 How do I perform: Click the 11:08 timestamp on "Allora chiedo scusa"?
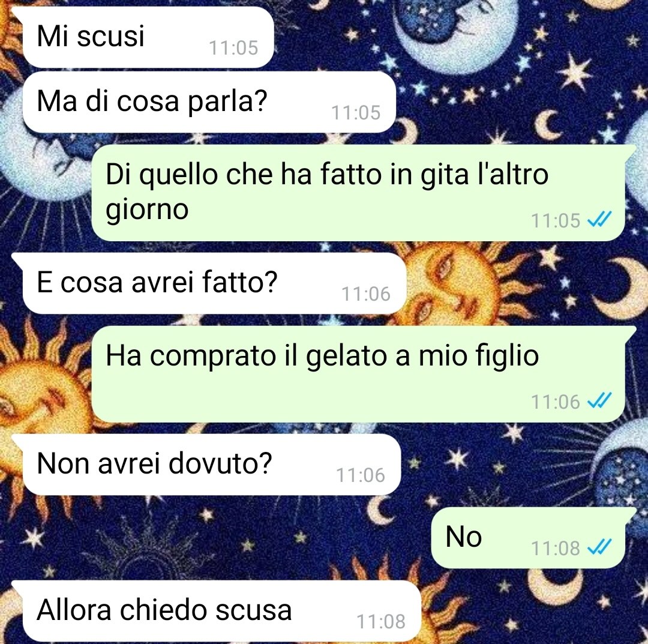click(381, 622)
